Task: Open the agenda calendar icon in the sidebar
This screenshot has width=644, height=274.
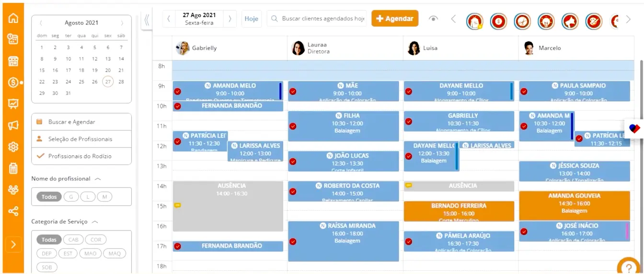Action: (13, 40)
